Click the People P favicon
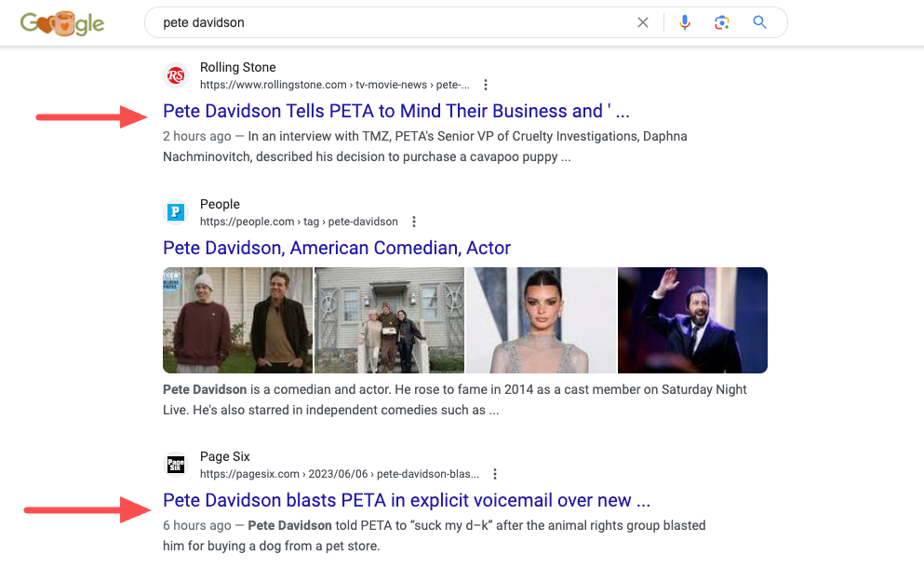The image size is (924, 582). 176,212
